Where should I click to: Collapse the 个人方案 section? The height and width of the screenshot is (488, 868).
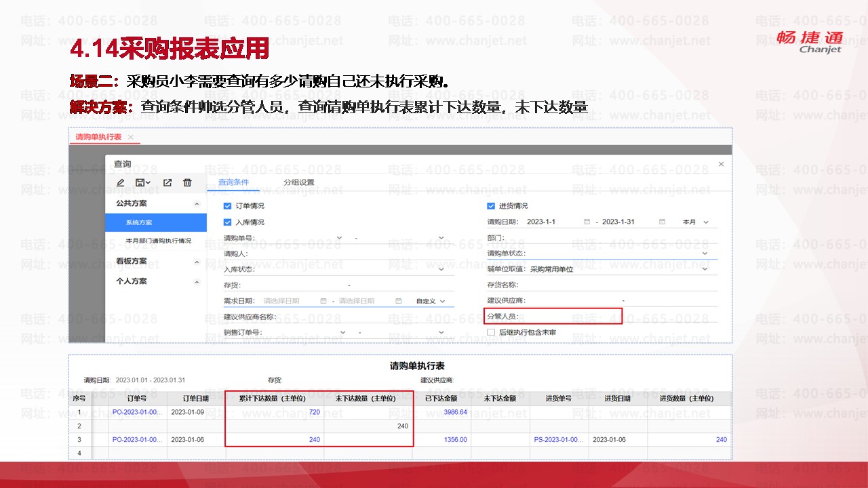197,281
